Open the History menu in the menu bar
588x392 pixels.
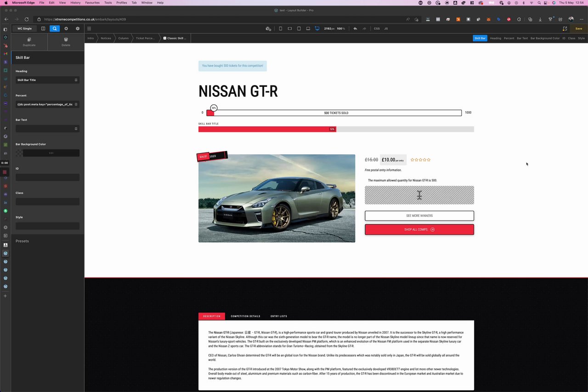(75, 3)
